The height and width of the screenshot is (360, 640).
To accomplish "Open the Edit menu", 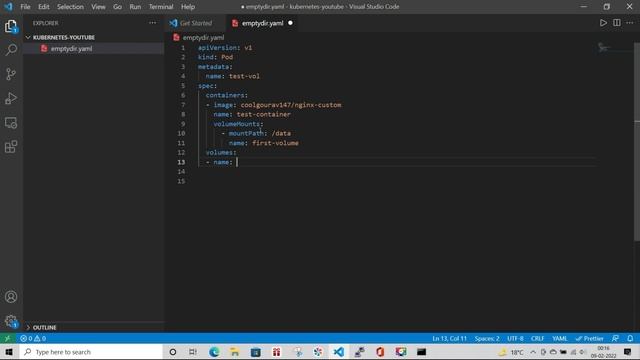I will [44, 7].
